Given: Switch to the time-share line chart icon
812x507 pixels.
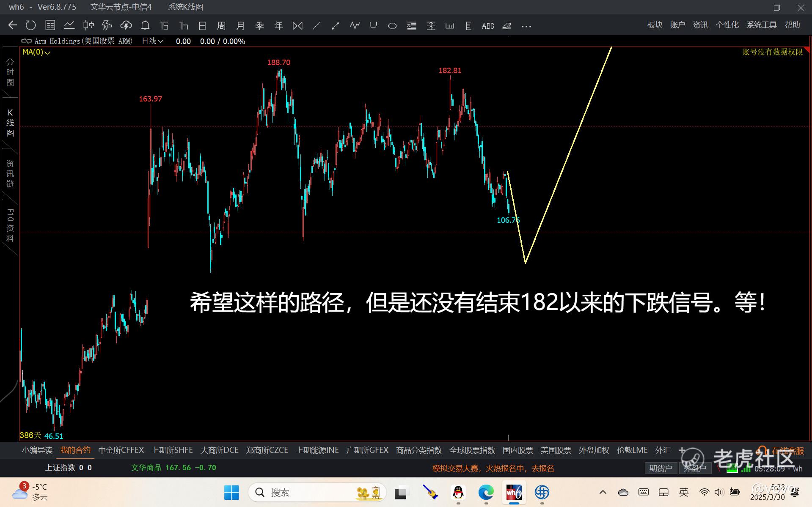Looking at the screenshot, I should click(69, 25).
